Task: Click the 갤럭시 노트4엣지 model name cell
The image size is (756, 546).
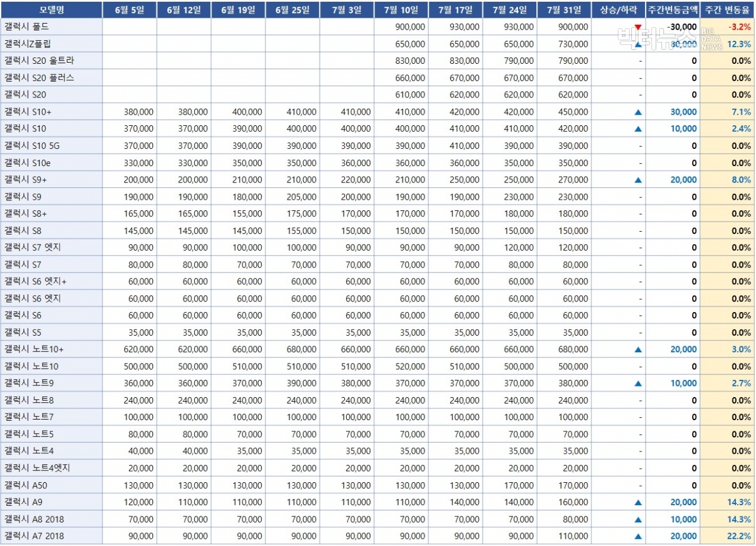Action: 51,468
